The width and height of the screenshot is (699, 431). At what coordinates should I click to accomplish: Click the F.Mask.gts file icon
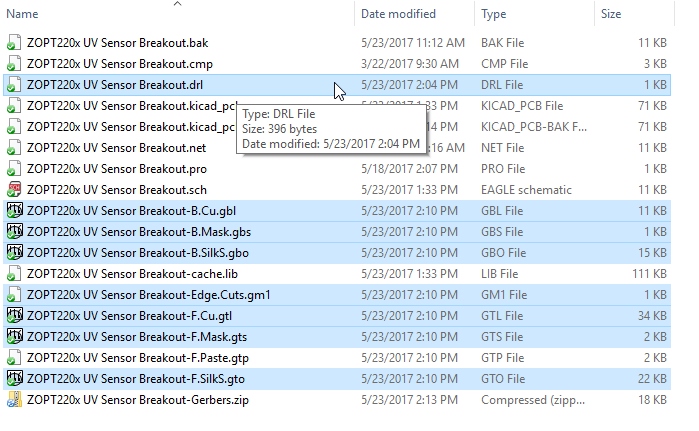14,337
